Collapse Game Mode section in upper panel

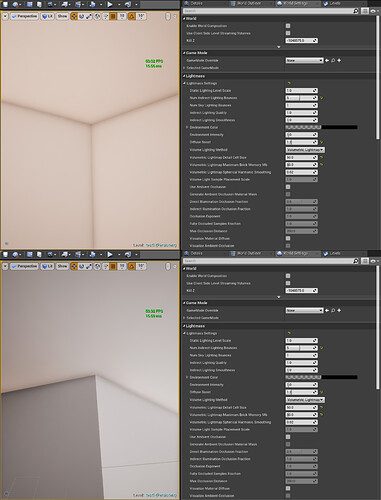click(x=184, y=53)
